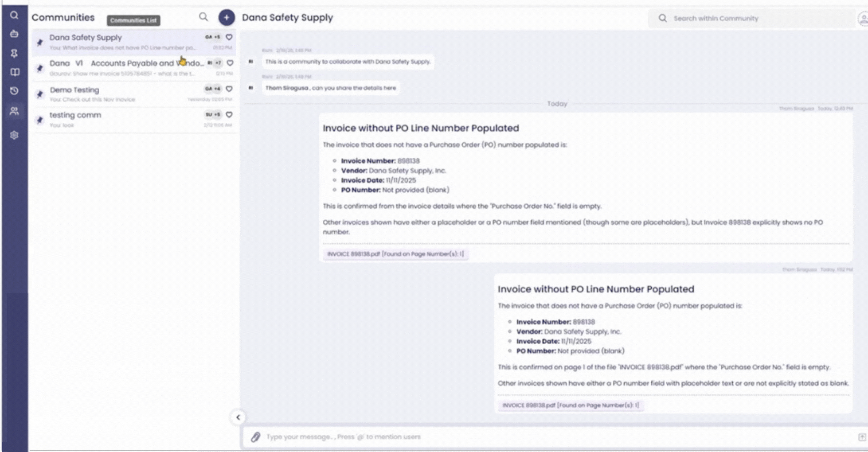Screen dimensions: 868x452
Task: Switch to the Demo Testing community chat
Action: [111, 94]
